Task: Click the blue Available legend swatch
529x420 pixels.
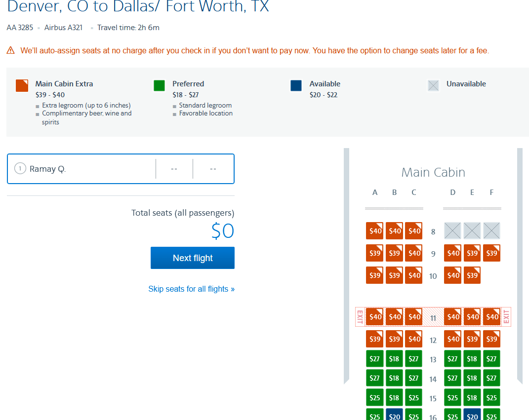Action: [296, 85]
